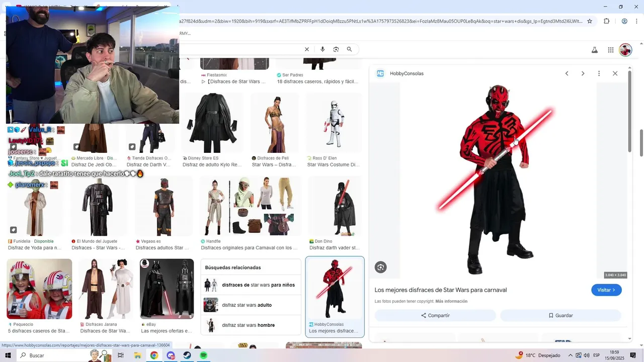Open Spotify from the taskbar

(203, 355)
